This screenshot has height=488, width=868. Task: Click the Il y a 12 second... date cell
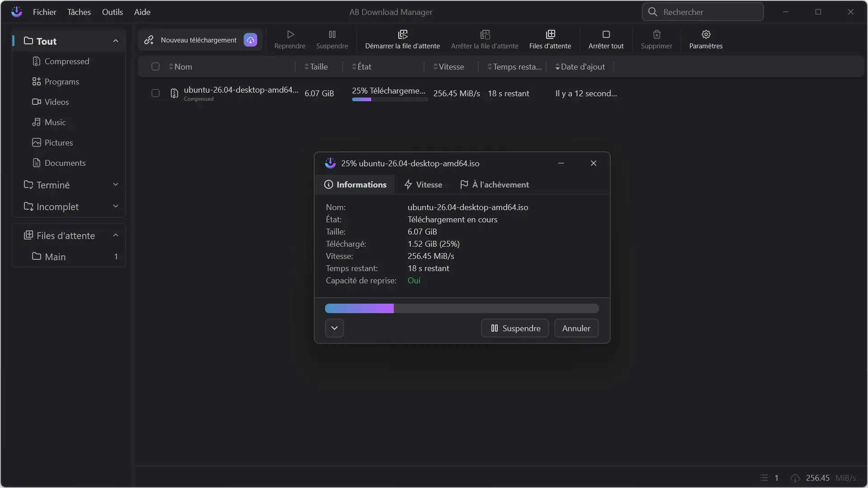coord(586,93)
